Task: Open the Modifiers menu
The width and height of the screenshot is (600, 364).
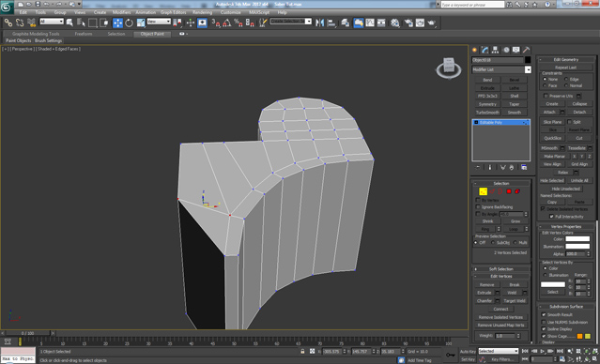Action: (121, 12)
